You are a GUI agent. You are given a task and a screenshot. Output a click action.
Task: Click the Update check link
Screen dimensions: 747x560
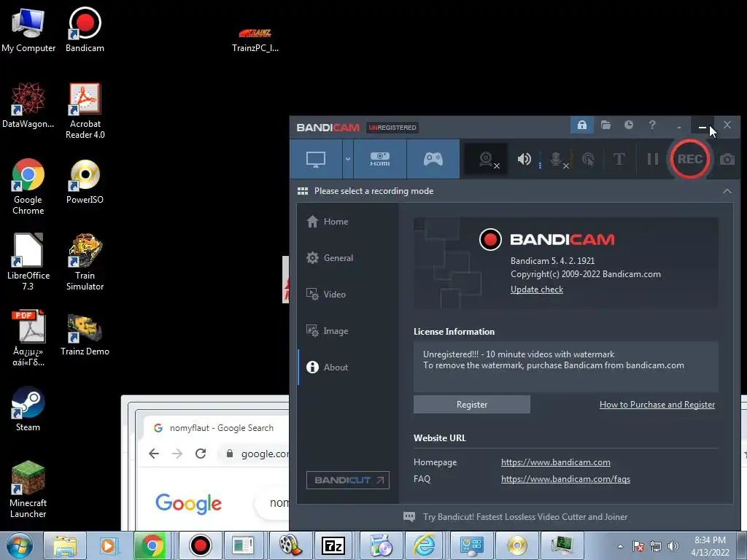(x=536, y=289)
